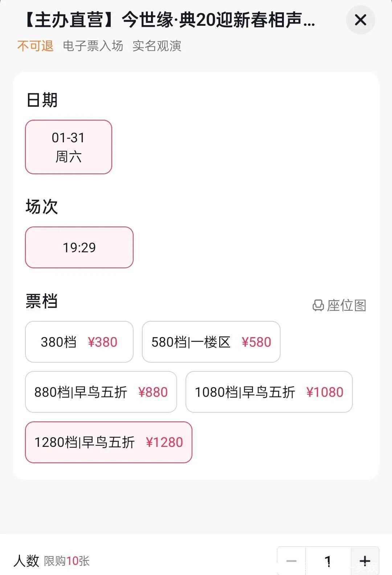
Task: Tap the 场次 section heading
Action: [42, 207]
